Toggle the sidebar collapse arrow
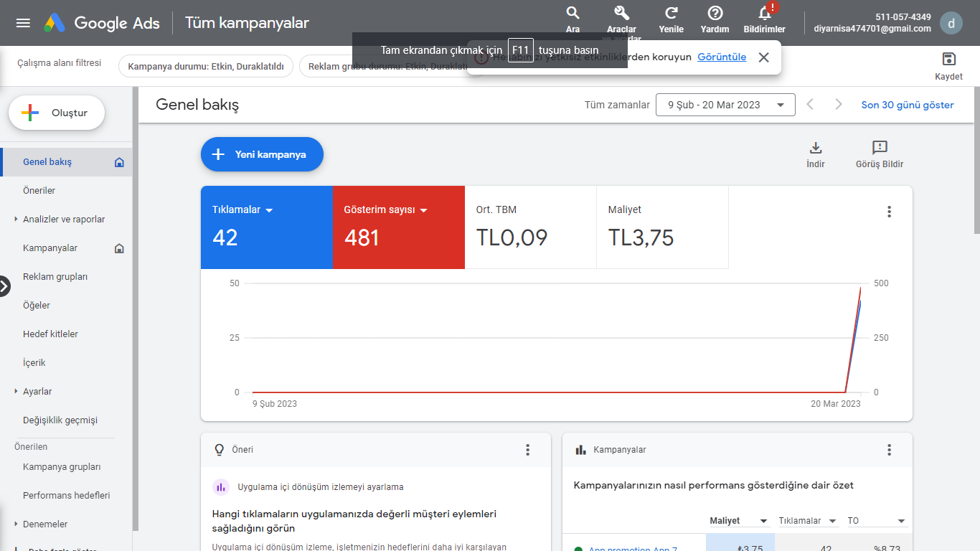Image resolution: width=980 pixels, height=551 pixels. point(4,286)
